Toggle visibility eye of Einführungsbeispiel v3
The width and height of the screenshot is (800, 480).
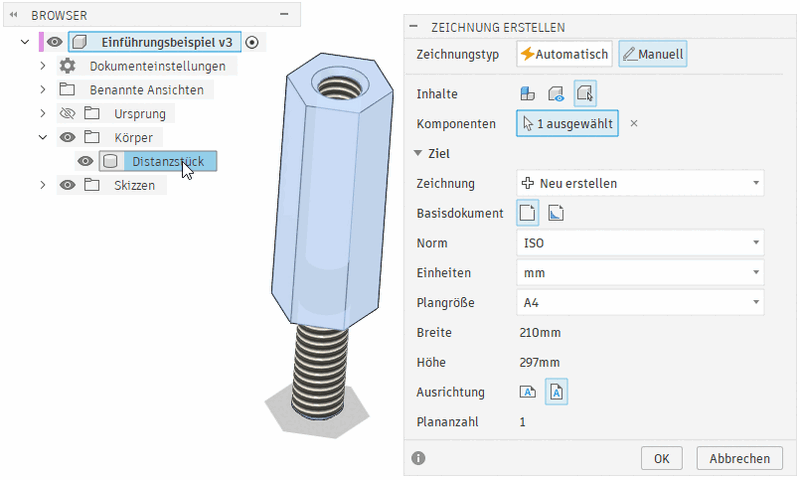(55, 42)
